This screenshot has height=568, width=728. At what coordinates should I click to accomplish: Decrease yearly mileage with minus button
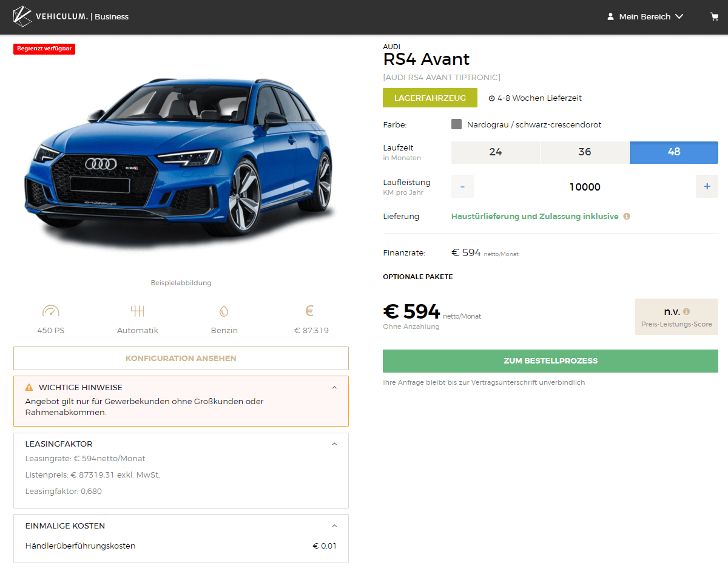click(462, 187)
